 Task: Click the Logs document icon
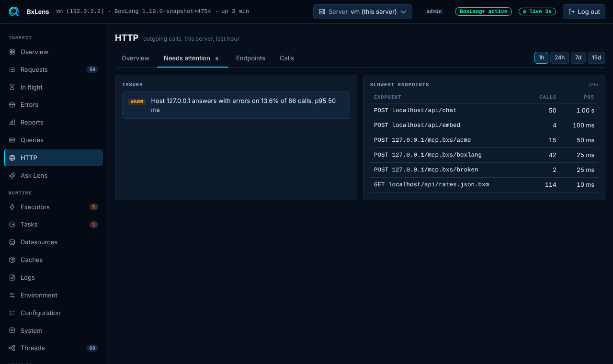(12, 277)
